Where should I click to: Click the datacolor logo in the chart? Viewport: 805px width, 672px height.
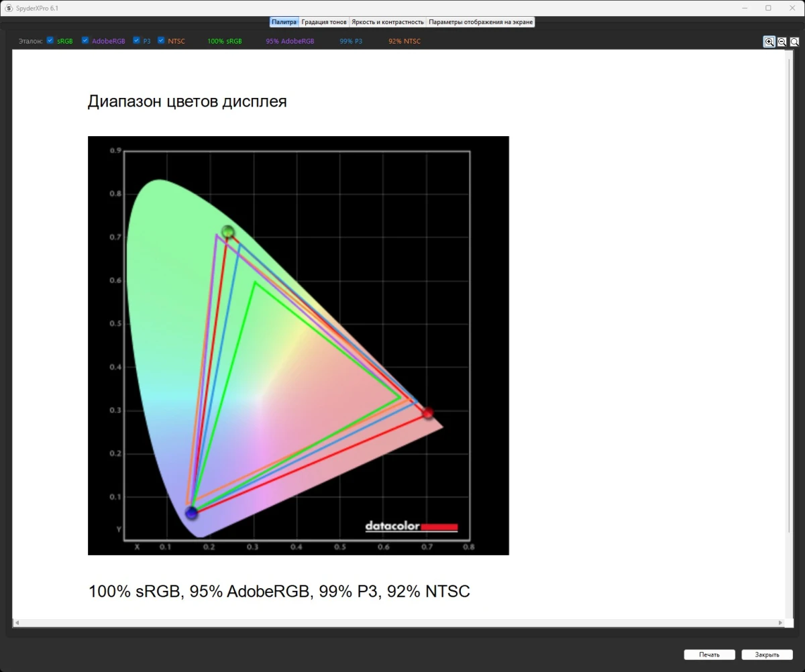pyautogui.click(x=411, y=526)
